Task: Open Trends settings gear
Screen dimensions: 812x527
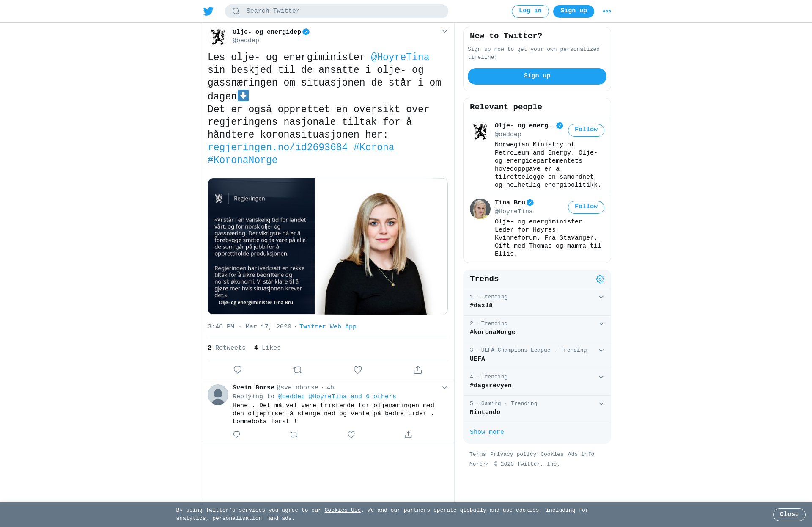Action: click(x=600, y=279)
